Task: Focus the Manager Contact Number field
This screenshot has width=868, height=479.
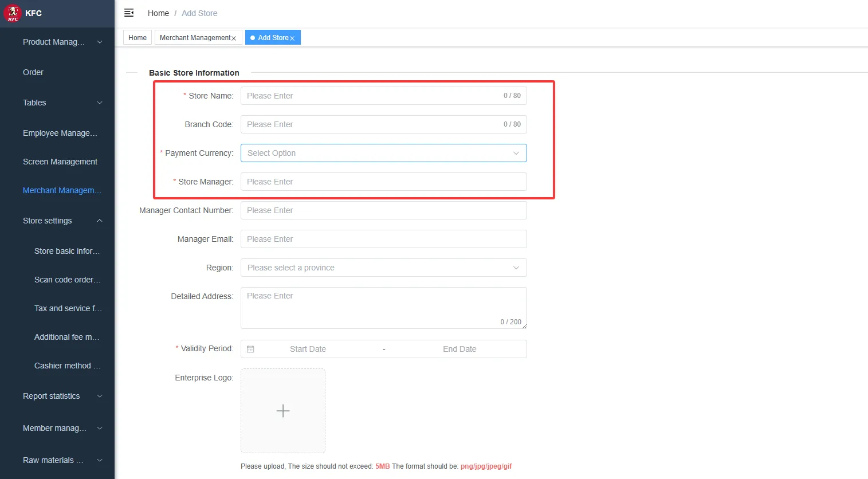Action: (383, 210)
